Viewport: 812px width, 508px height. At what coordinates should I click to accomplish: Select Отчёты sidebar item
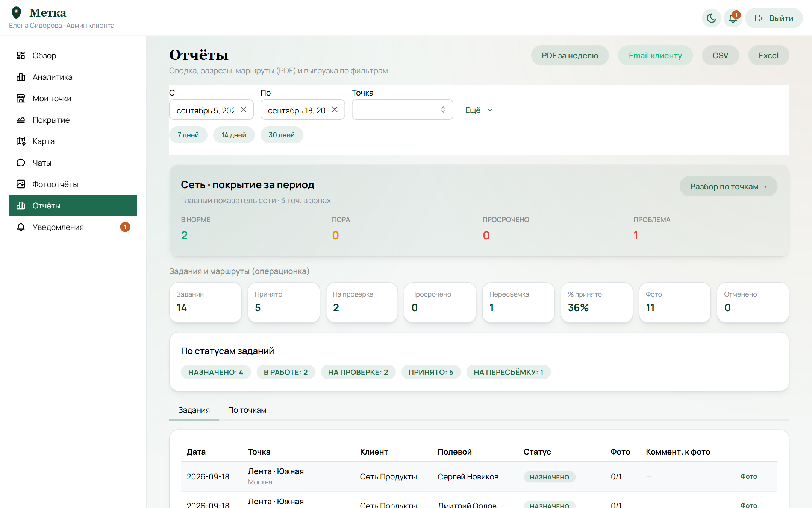coord(73,205)
